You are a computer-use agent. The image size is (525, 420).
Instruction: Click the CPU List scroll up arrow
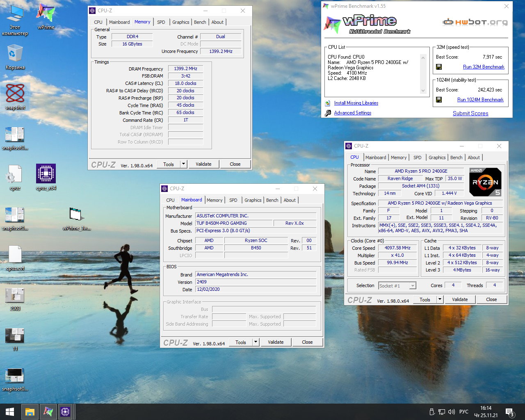[423, 58]
